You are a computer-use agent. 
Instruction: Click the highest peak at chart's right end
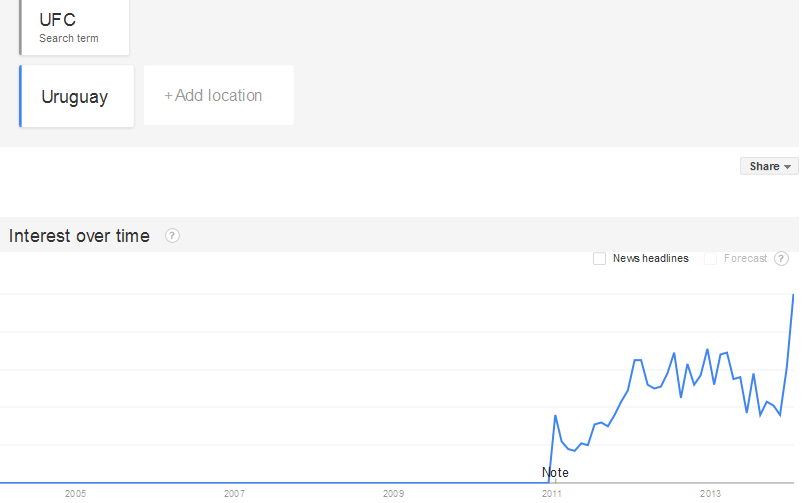(794, 295)
